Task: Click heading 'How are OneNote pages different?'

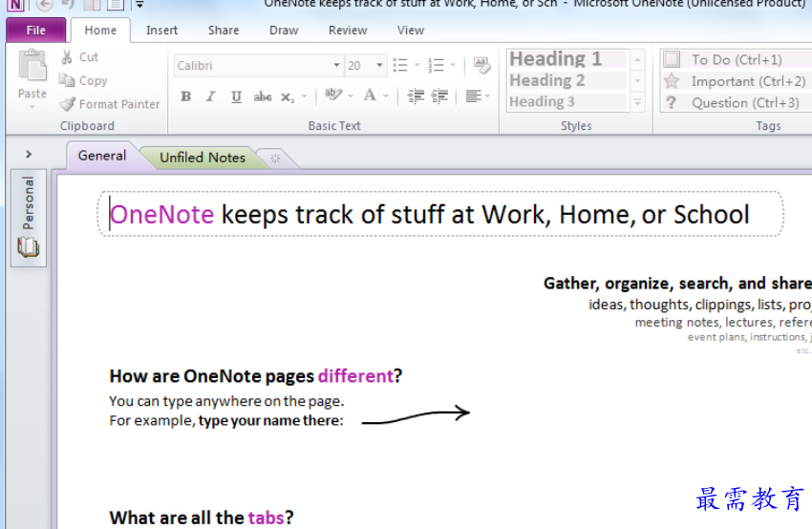Action: (256, 376)
